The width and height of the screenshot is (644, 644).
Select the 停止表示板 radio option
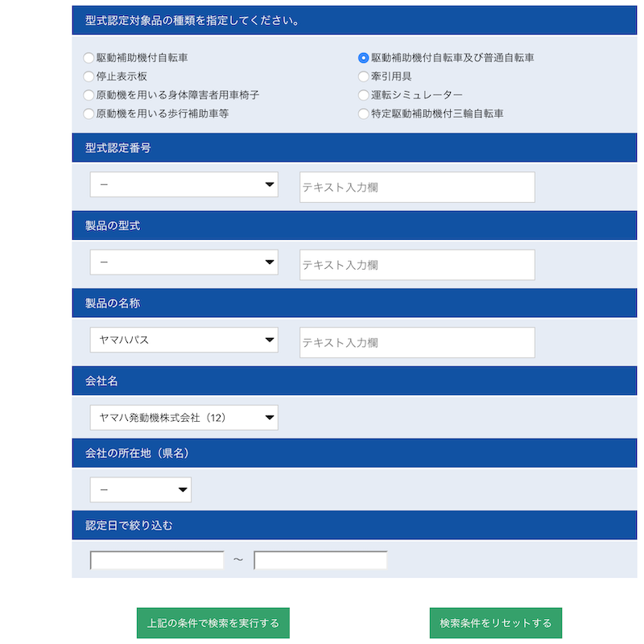[x=89, y=76]
